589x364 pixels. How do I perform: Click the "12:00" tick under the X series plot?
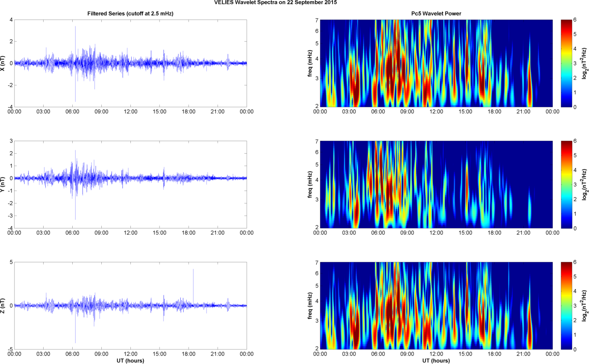tap(130, 111)
